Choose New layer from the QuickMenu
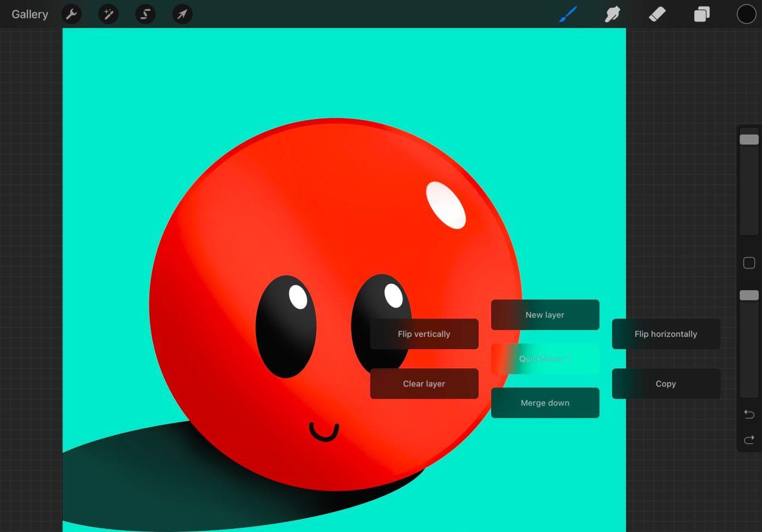 [x=545, y=315]
